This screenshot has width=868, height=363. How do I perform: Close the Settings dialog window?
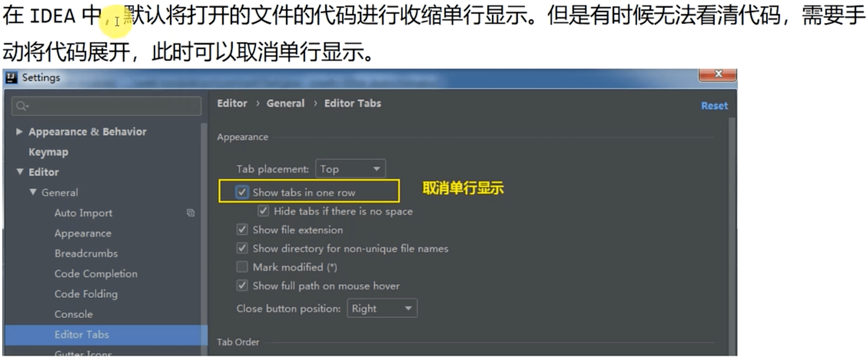pyautogui.click(x=718, y=74)
